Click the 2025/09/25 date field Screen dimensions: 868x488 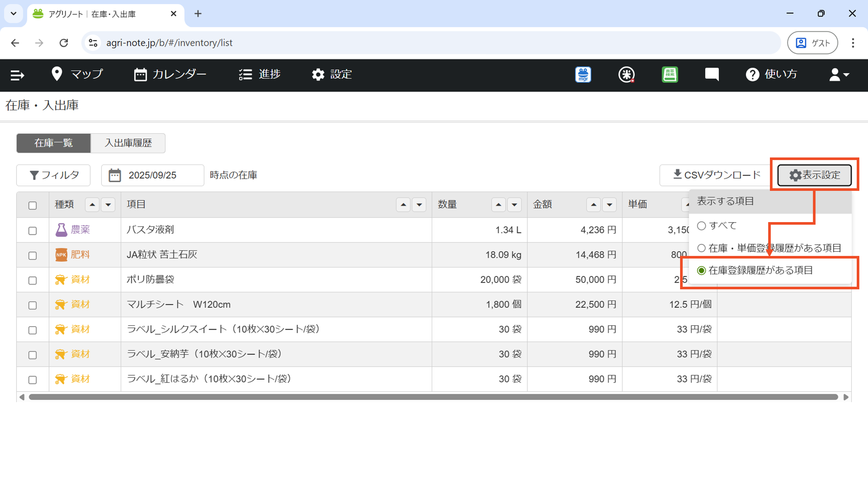tap(153, 175)
